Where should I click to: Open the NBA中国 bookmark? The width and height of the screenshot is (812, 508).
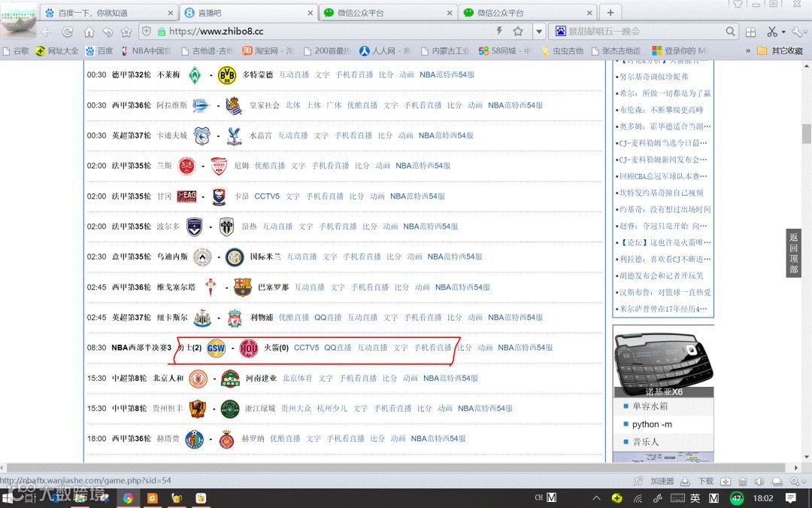pyautogui.click(x=146, y=51)
